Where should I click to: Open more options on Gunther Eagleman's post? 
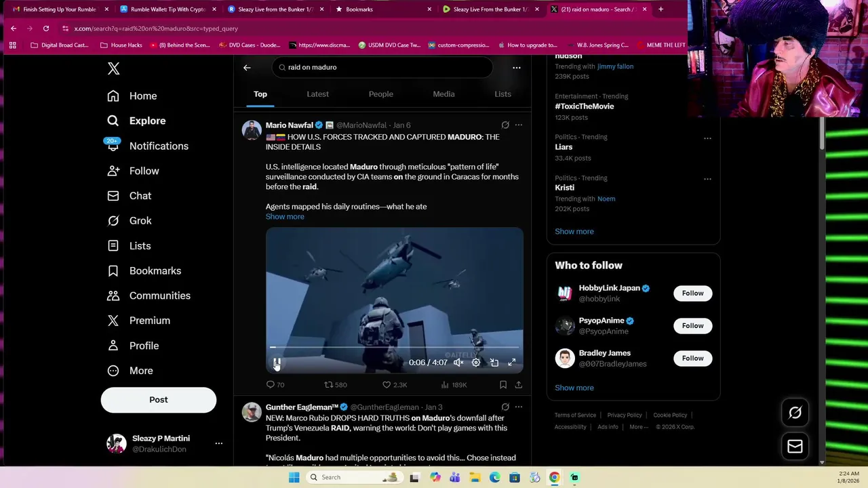click(x=519, y=407)
